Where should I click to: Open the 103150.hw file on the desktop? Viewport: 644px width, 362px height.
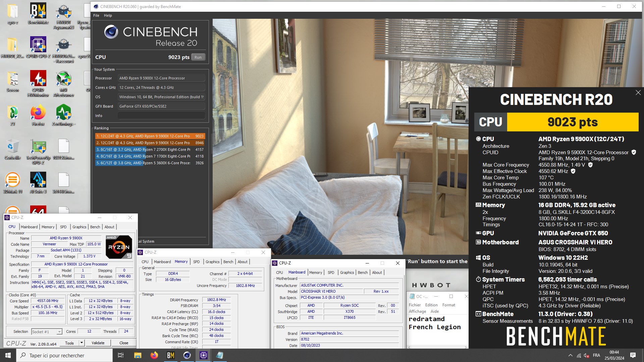coord(63,149)
